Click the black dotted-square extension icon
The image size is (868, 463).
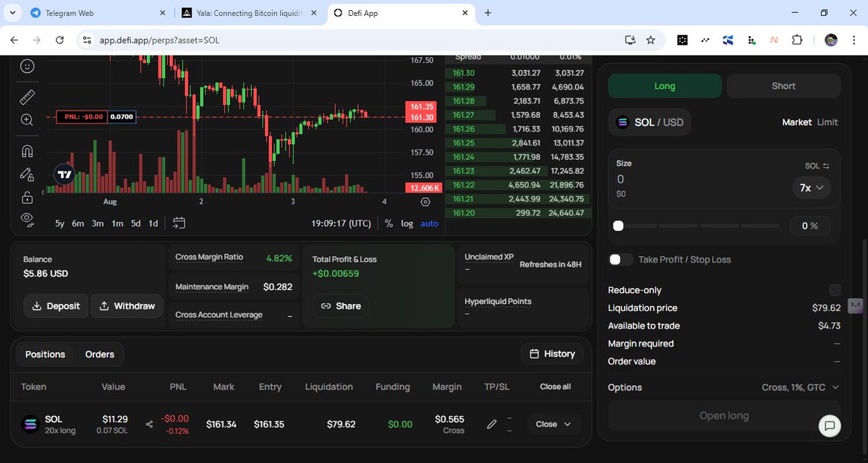click(x=682, y=40)
